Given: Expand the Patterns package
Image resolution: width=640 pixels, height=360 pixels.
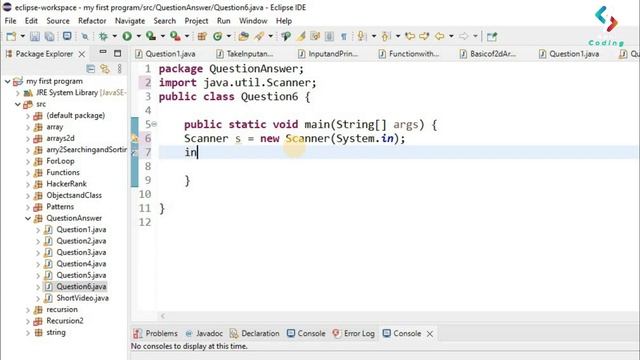Looking at the screenshot, I should (28, 207).
